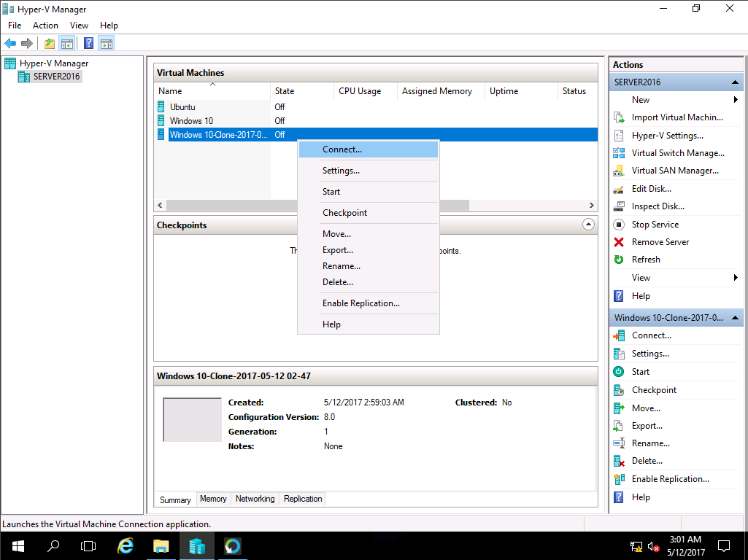Viewport: 748px width, 560px height.
Task: Click the Edit Disk icon
Action: click(619, 189)
